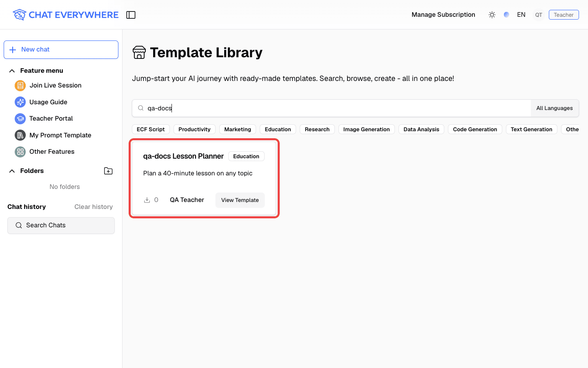Click Clear history

click(x=94, y=207)
